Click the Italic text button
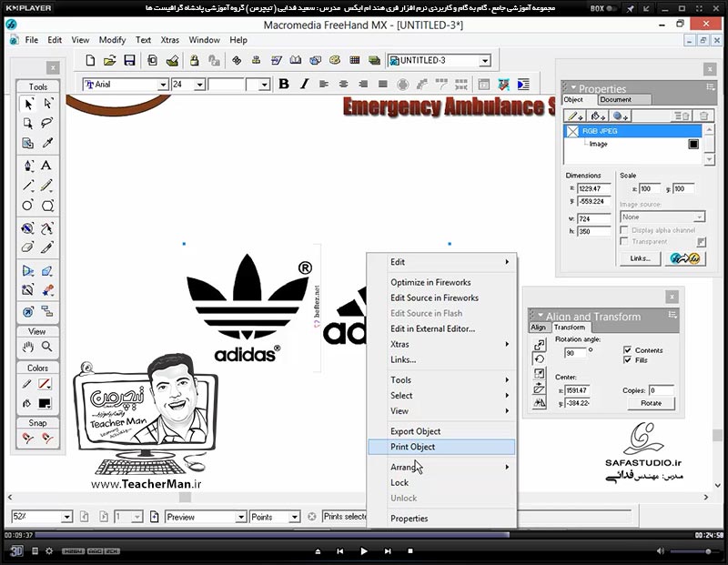Viewport: 728px width, 565px height. pyautogui.click(x=304, y=84)
